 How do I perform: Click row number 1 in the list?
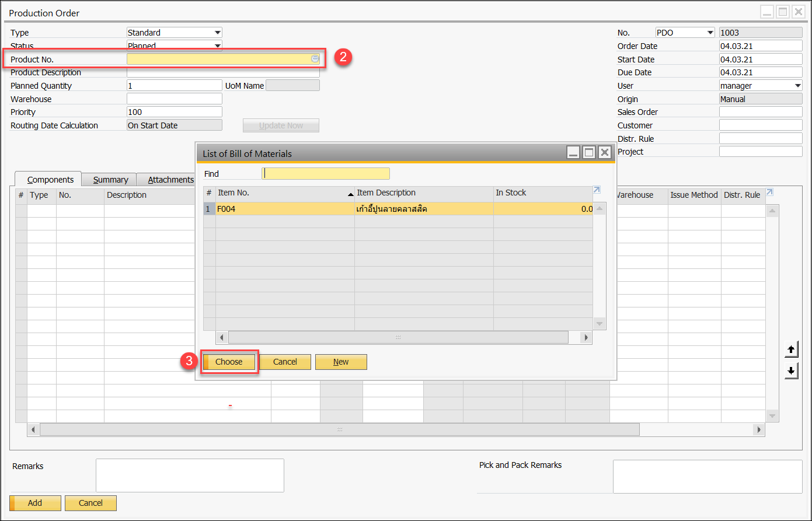(209, 209)
